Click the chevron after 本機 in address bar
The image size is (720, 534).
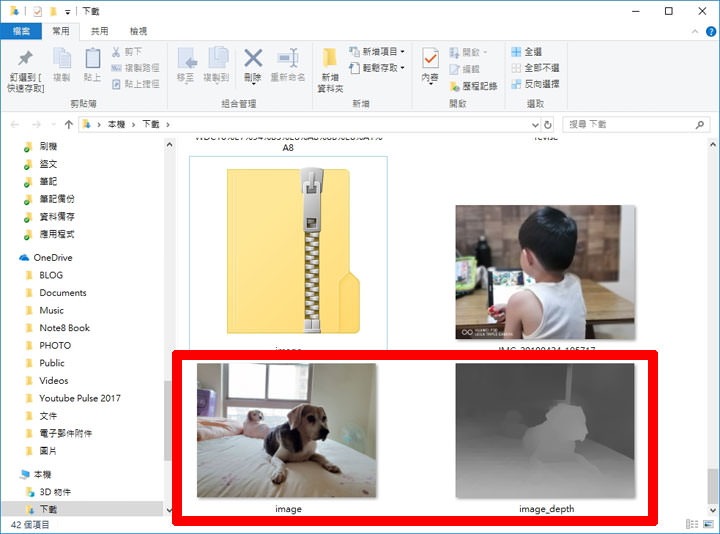pyautogui.click(x=133, y=124)
